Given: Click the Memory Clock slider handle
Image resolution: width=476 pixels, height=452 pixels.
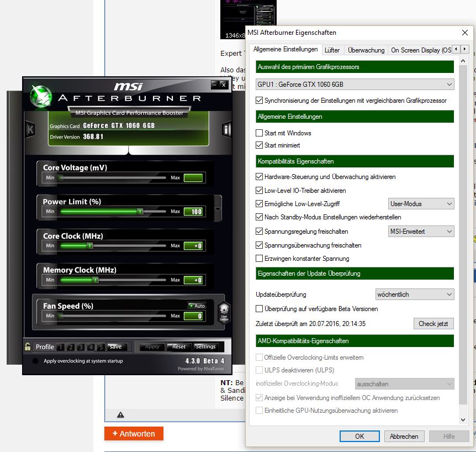Looking at the screenshot, I should 96,280.
